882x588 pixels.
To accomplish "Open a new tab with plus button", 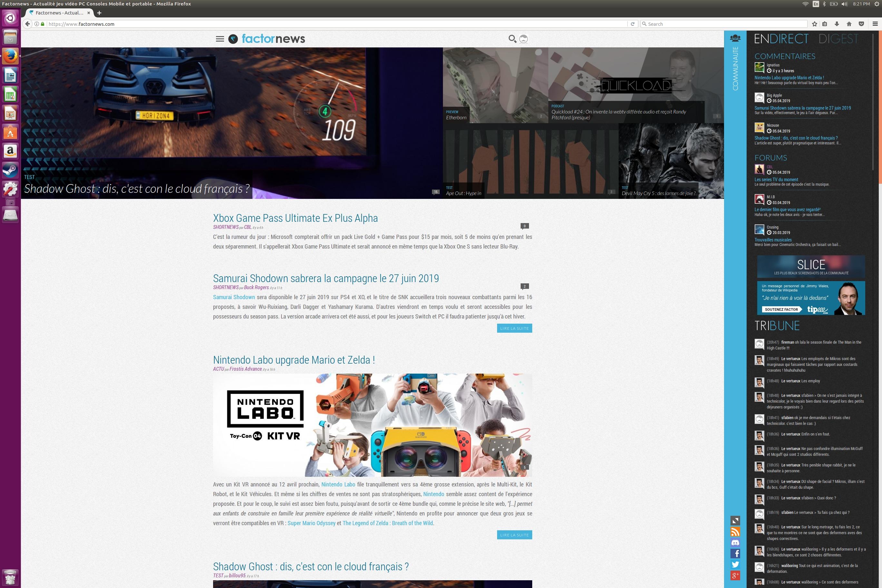I will click(x=99, y=13).
